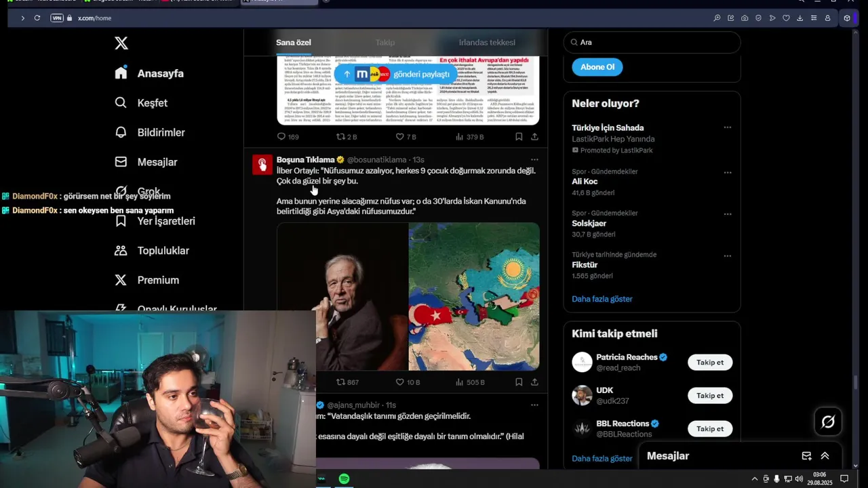Follow Patricia Reaches
868x488 pixels.
coord(710,363)
